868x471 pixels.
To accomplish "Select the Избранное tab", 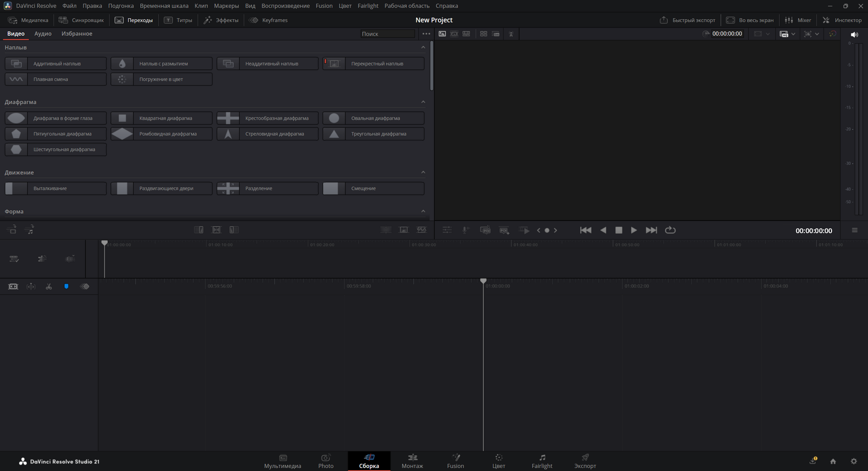I will [77, 34].
